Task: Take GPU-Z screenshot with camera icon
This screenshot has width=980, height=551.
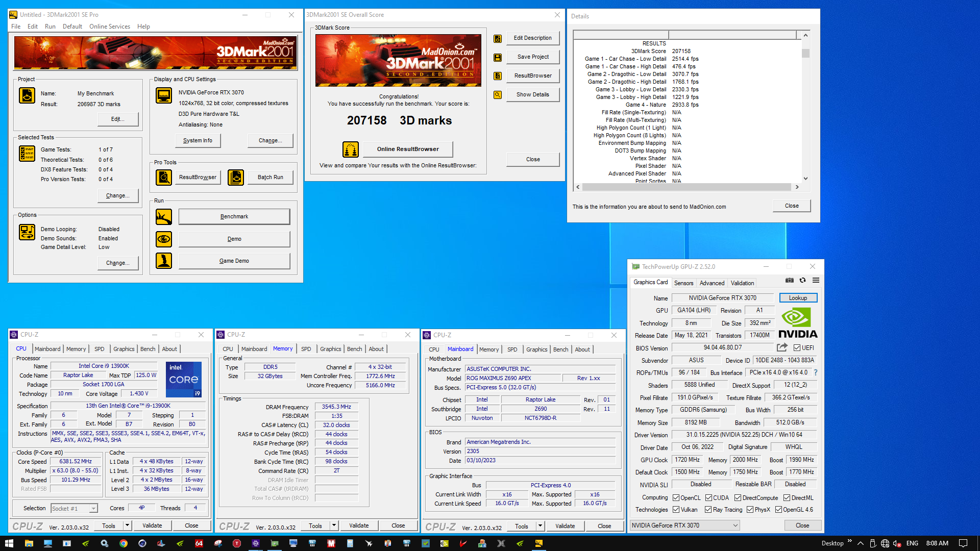Action: coord(790,280)
